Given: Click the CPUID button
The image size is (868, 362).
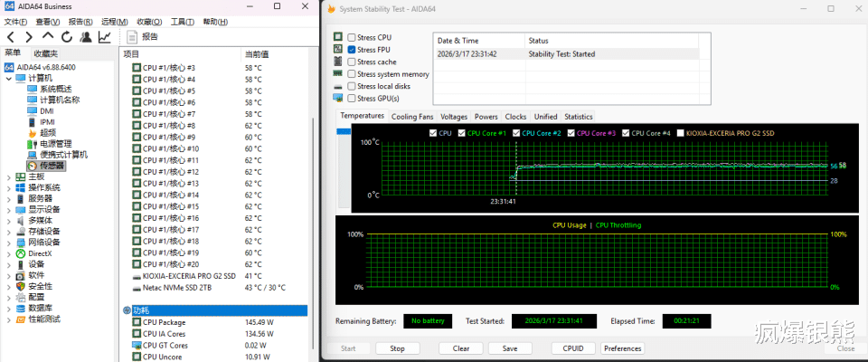Looking at the screenshot, I should coord(573,348).
